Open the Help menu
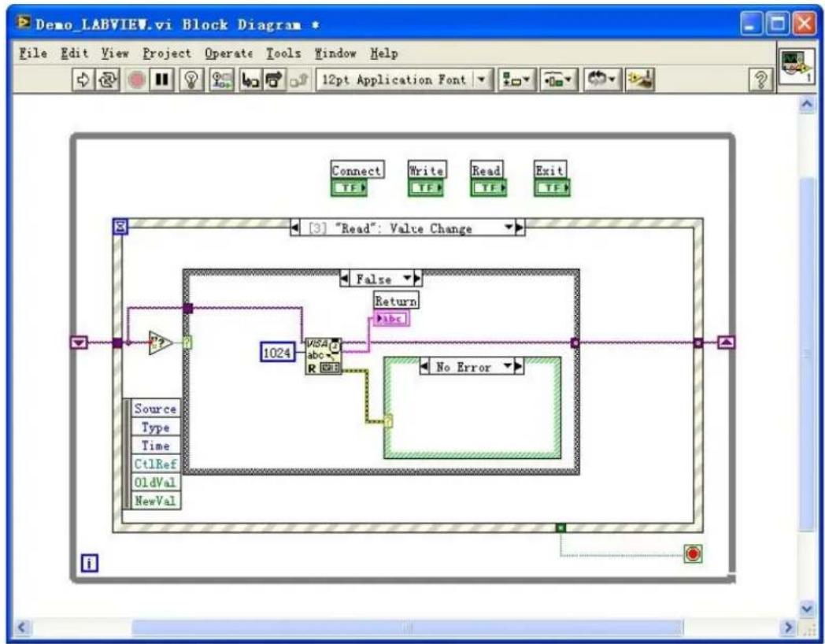 [383, 53]
